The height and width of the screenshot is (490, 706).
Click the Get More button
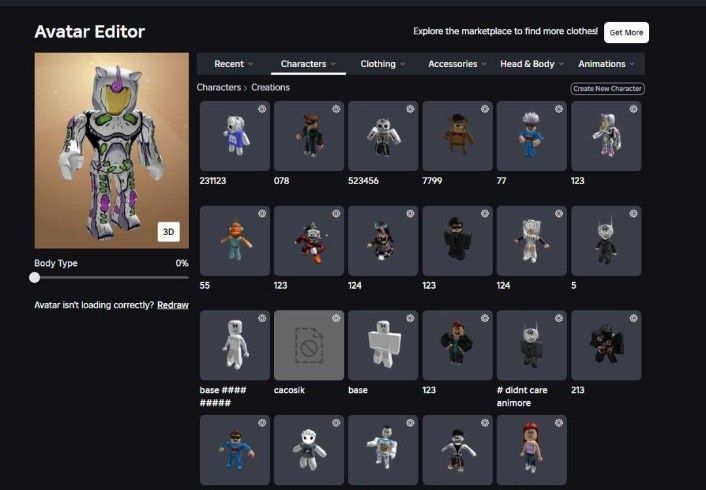[626, 32]
